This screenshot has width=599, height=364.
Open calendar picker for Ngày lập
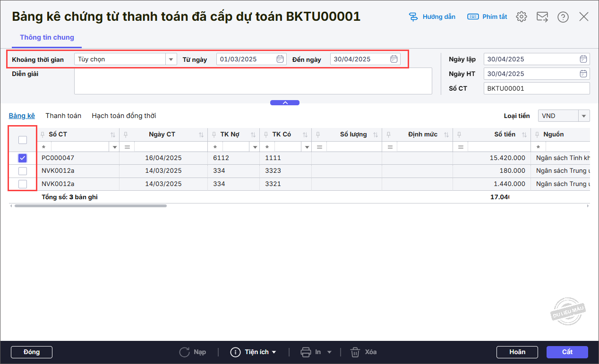[583, 59]
